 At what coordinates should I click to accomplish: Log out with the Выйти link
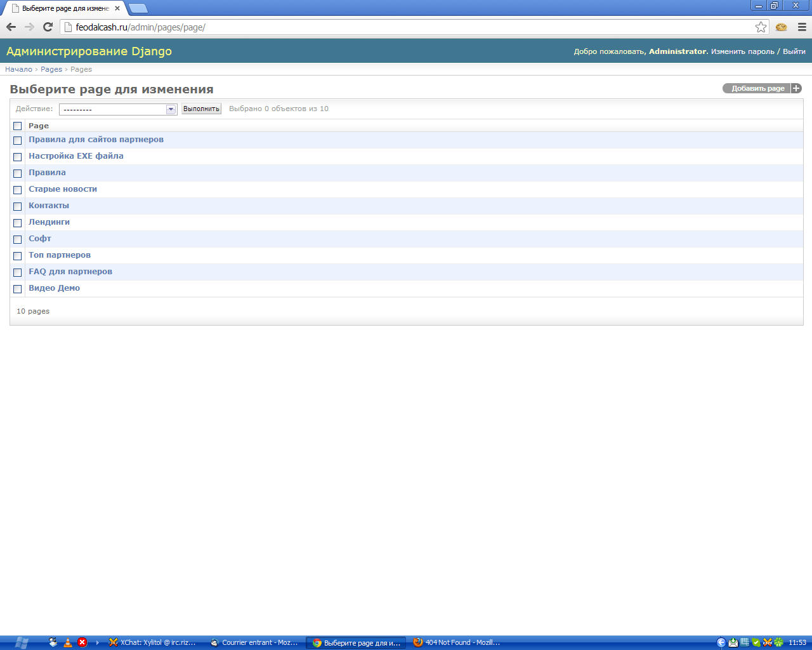(x=794, y=51)
